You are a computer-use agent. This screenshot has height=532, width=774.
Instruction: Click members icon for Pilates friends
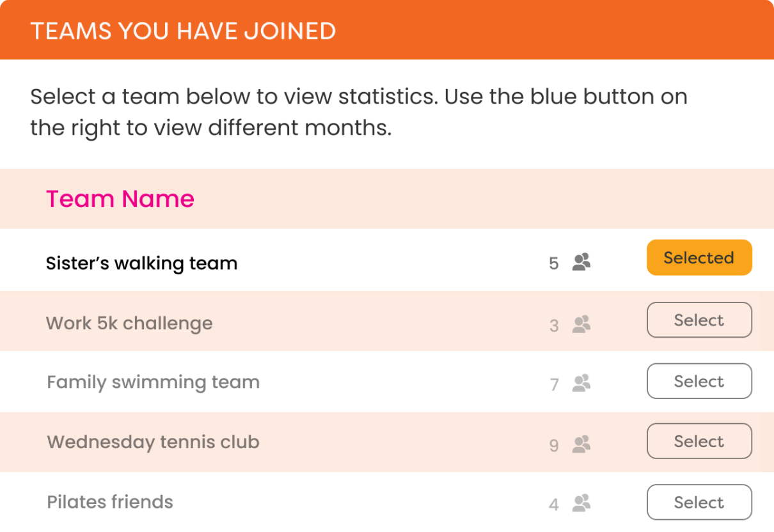tap(581, 503)
